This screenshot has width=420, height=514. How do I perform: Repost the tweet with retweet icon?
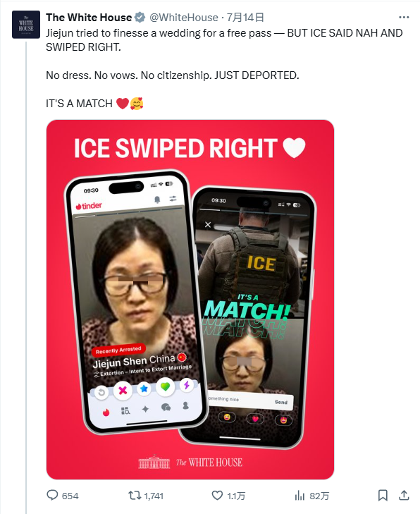(135, 495)
